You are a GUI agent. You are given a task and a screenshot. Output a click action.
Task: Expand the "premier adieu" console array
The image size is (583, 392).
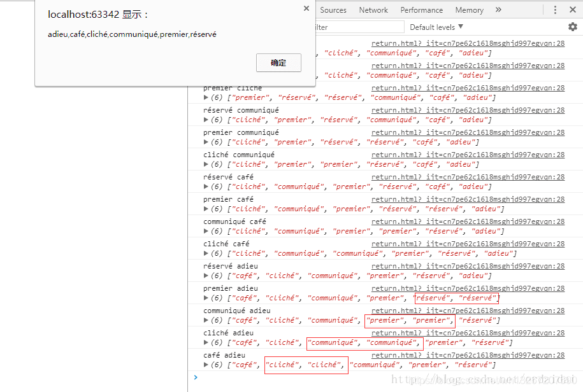pyautogui.click(x=205, y=297)
